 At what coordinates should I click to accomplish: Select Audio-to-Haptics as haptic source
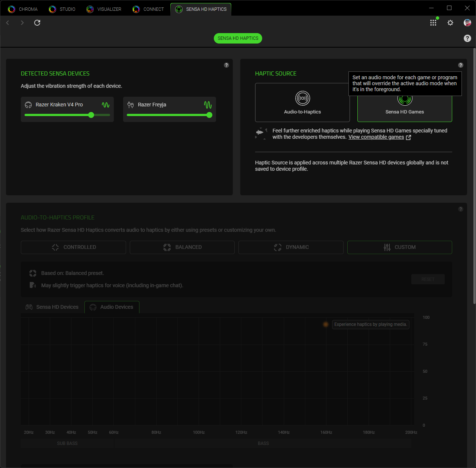(x=302, y=102)
